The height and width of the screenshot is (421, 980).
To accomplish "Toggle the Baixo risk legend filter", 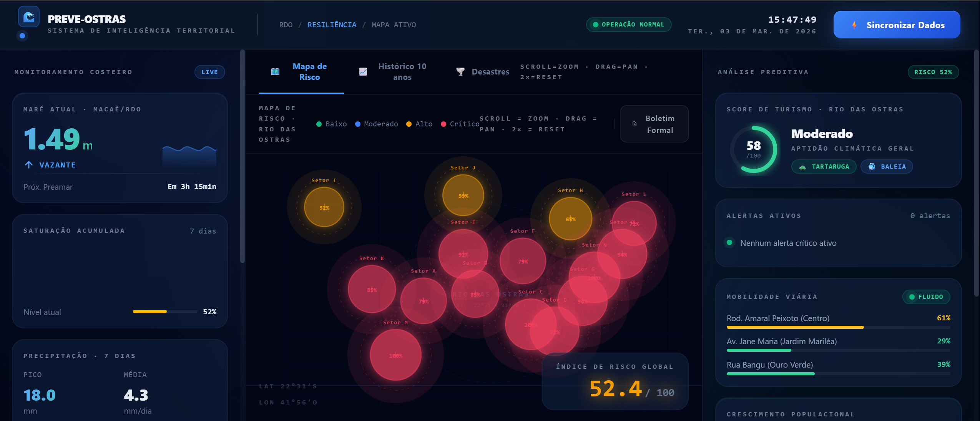I will [x=331, y=124].
